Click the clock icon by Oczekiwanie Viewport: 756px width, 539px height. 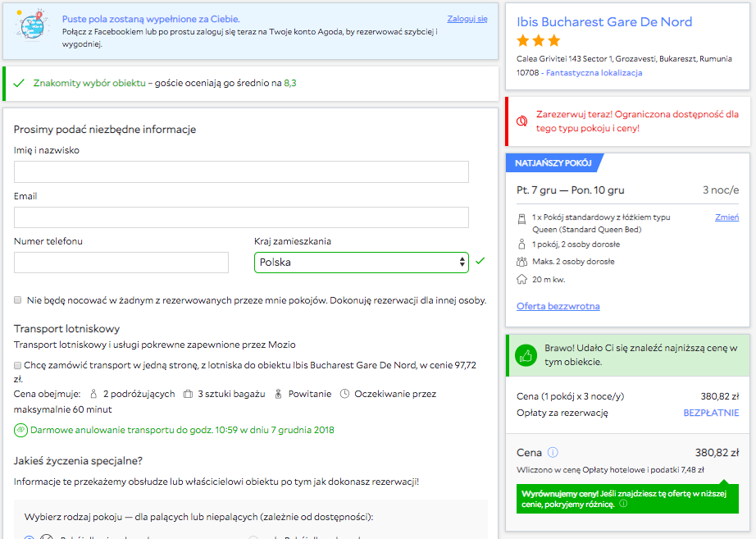click(344, 394)
